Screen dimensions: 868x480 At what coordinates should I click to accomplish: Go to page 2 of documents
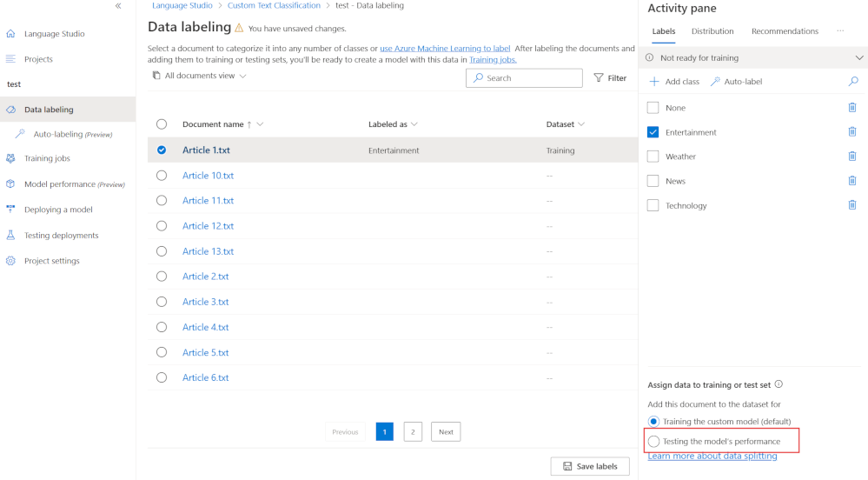pyautogui.click(x=413, y=432)
